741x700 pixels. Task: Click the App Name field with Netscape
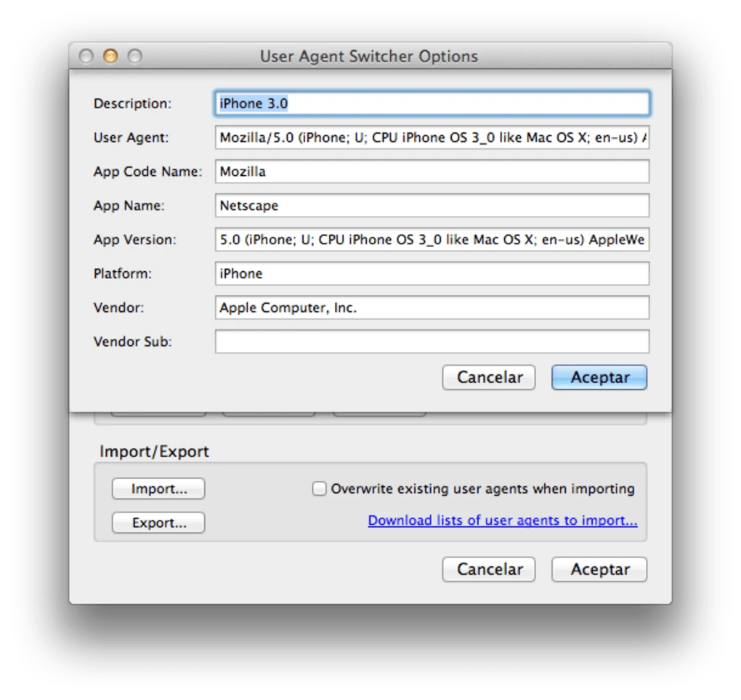(x=432, y=205)
